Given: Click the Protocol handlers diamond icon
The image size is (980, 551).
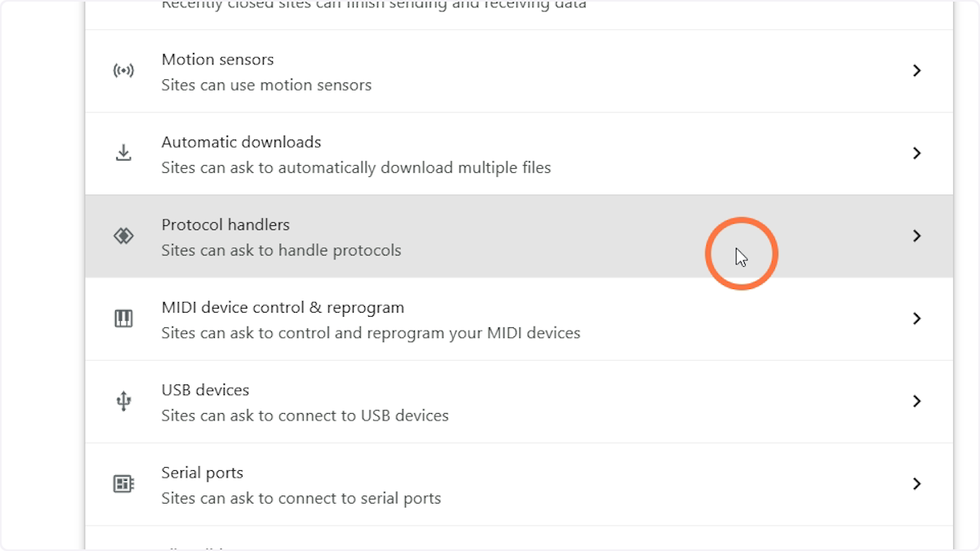Looking at the screenshot, I should 123,236.
